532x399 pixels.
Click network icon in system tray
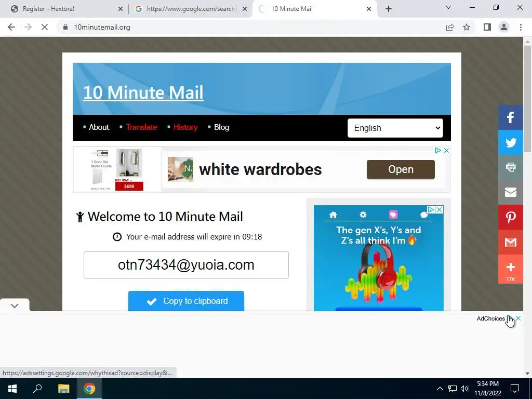(453, 389)
